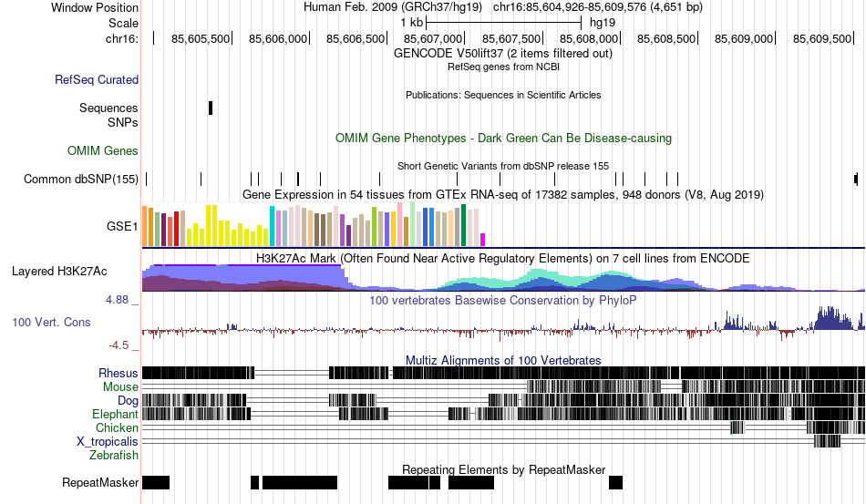Click the RepeatMasker track label
866x504 pixels.
(x=100, y=482)
